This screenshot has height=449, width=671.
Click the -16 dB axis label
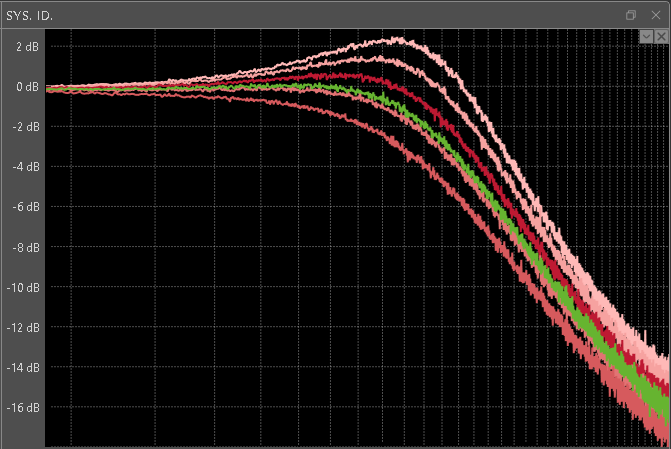(x=23, y=407)
